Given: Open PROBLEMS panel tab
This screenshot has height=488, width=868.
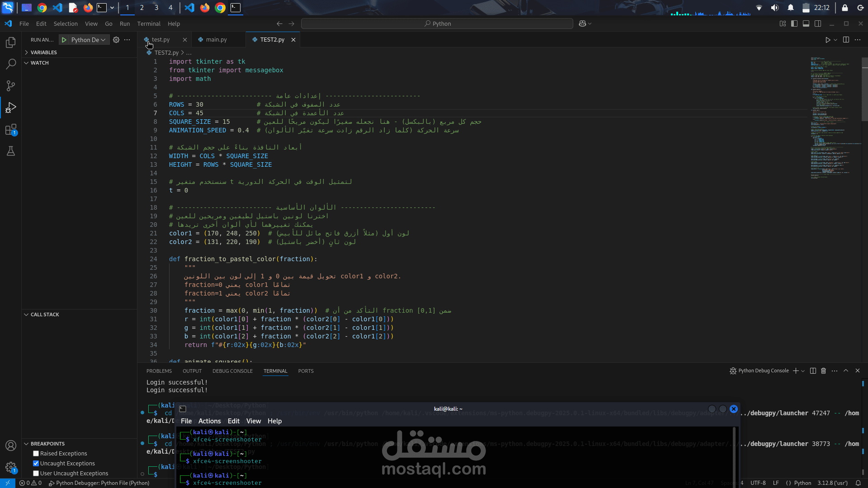Looking at the screenshot, I should [159, 371].
